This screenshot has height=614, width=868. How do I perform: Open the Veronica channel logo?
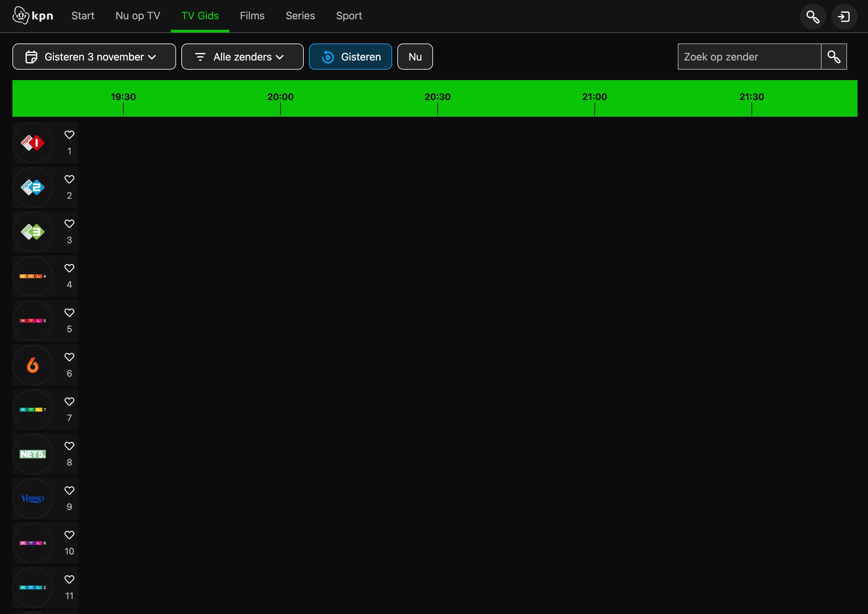32,498
